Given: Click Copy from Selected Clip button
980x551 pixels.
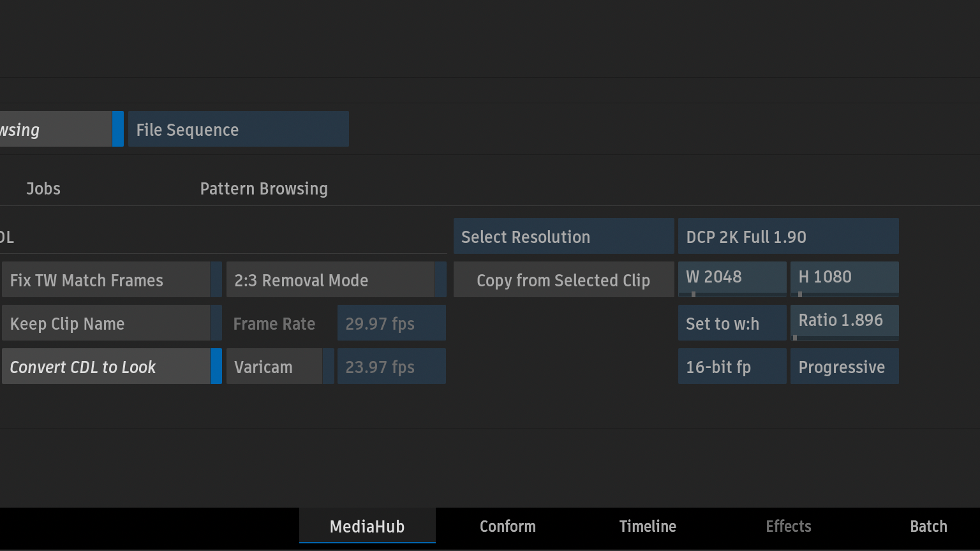Looking at the screenshot, I should (x=563, y=280).
